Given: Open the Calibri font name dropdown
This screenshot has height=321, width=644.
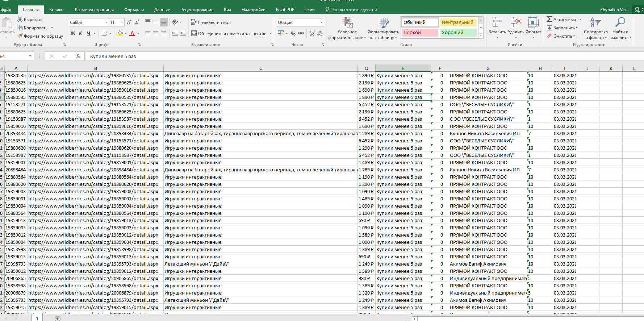Looking at the screenshot, I should pos(106,22).
